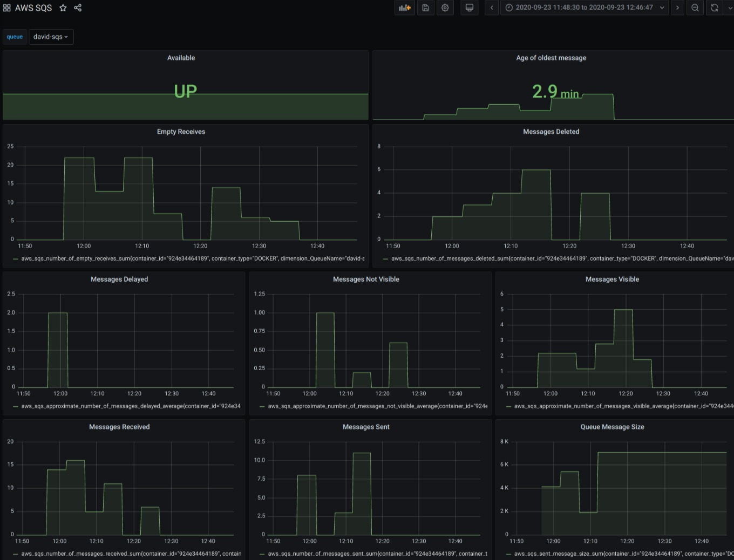Screen dimensions: 734x560
Task: Cycle view mode with monitor icon
Action: 470,8
